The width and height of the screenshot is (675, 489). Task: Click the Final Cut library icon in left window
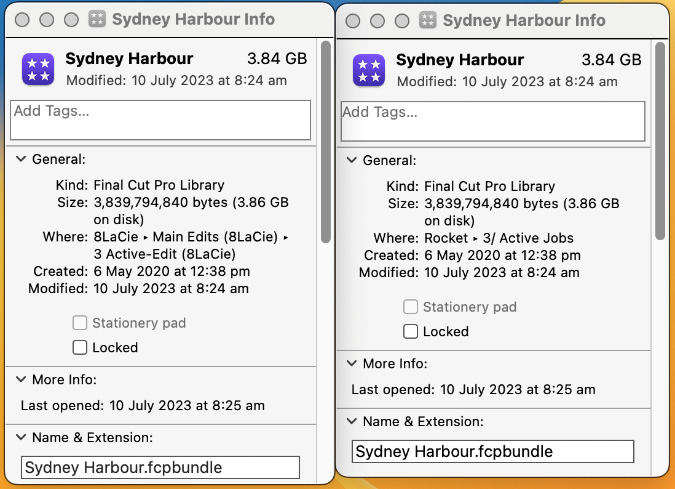tap(38, 69)
